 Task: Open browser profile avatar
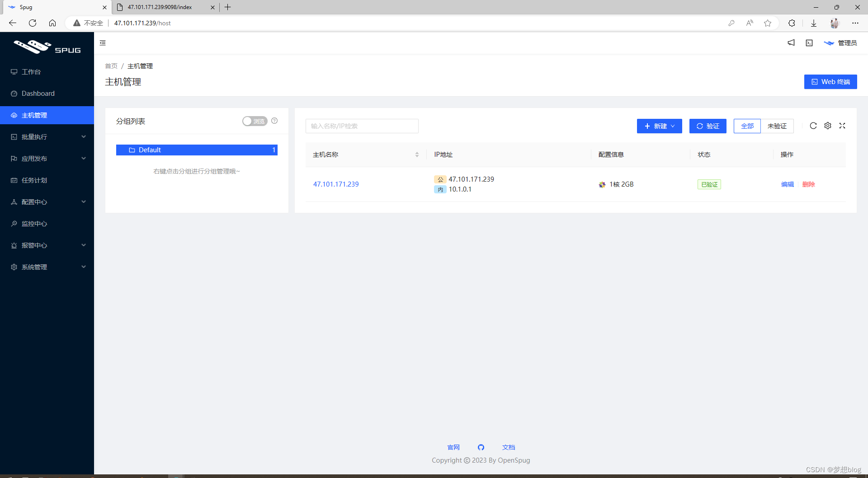(835, 23)
